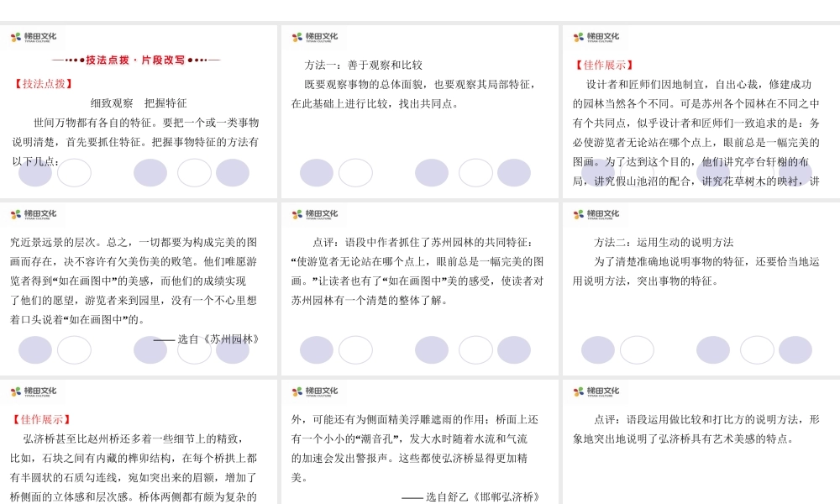The height and width of the screenshot is (504, 840).
Task: Select the logo on the 方法二 slide
Action: 596,214
